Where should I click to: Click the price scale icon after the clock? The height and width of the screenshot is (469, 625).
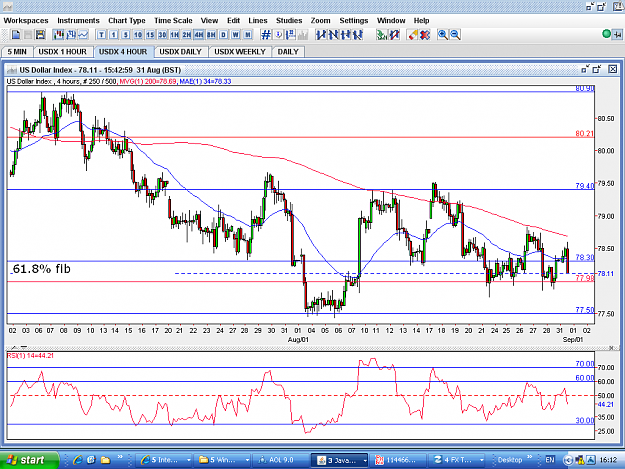click(291, 35)
